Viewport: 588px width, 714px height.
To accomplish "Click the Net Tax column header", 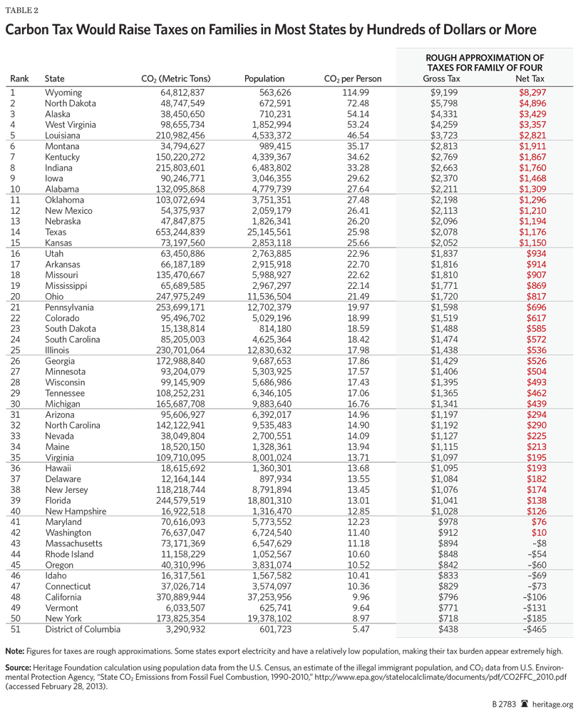I will click(530, 78).
